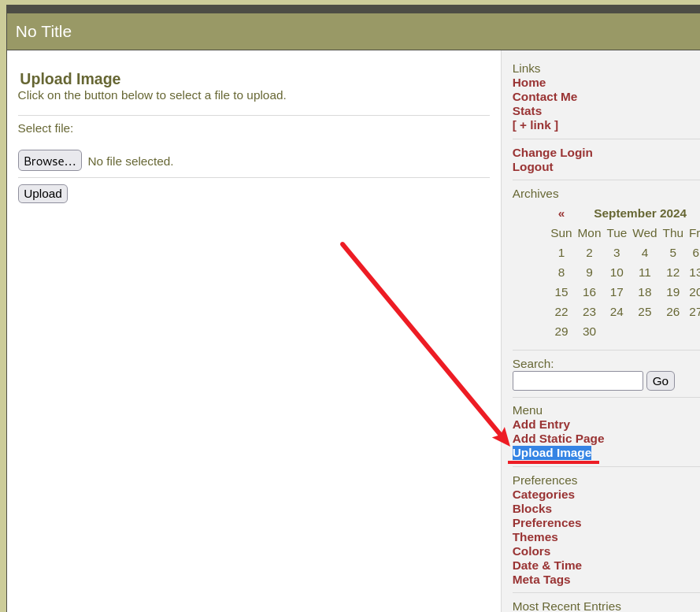Click the Browse file button
Viewport: 700px width, 612px height.
click(50, 161)
